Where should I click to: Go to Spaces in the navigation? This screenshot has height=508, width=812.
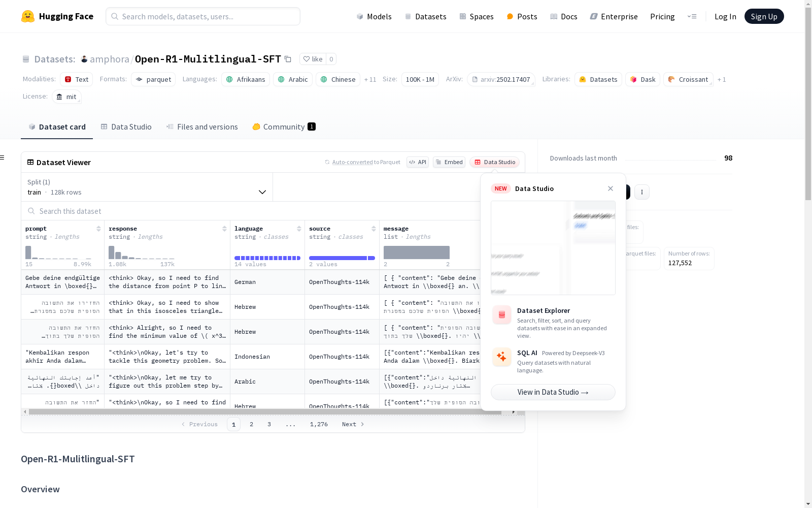coord(477,16)
